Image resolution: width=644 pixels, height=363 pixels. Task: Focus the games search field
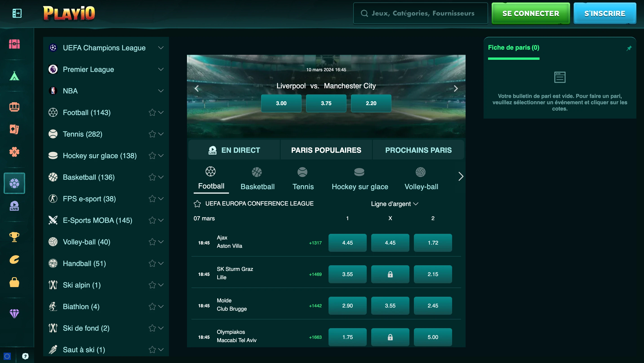420,13
